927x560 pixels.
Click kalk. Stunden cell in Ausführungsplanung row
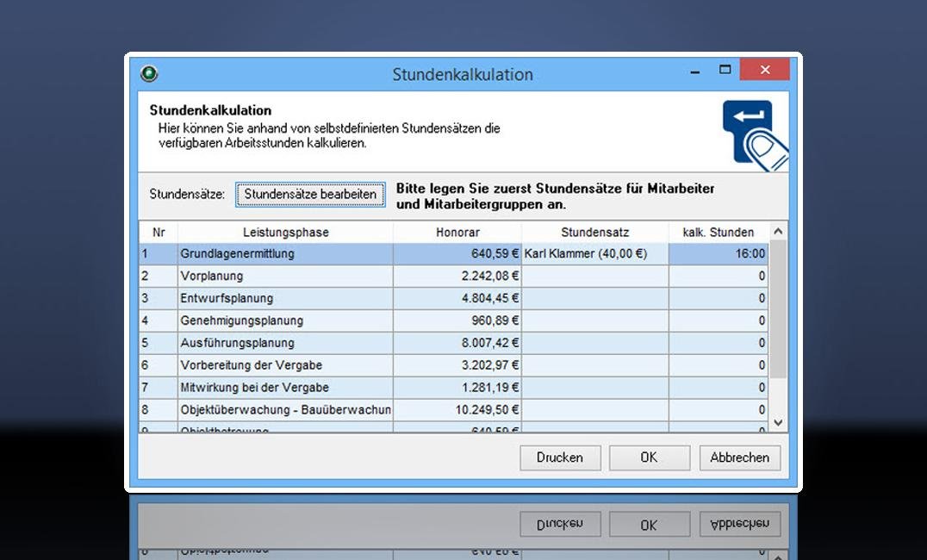(719, 343)
